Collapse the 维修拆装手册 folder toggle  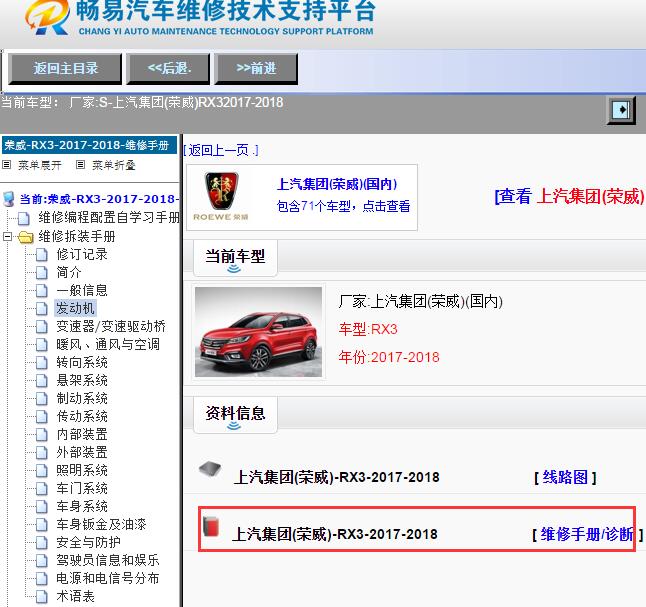tap(7, 237)
